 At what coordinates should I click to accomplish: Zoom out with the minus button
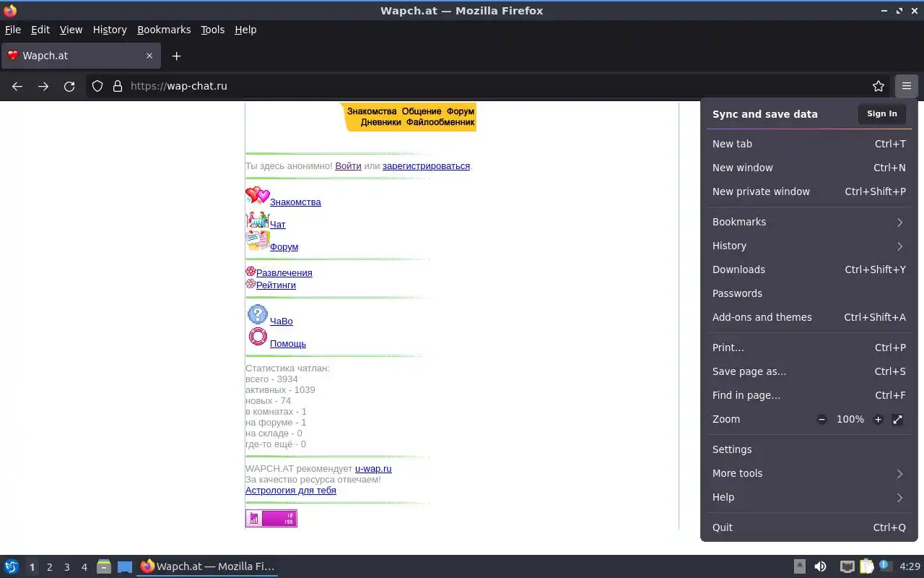point(821,420)
